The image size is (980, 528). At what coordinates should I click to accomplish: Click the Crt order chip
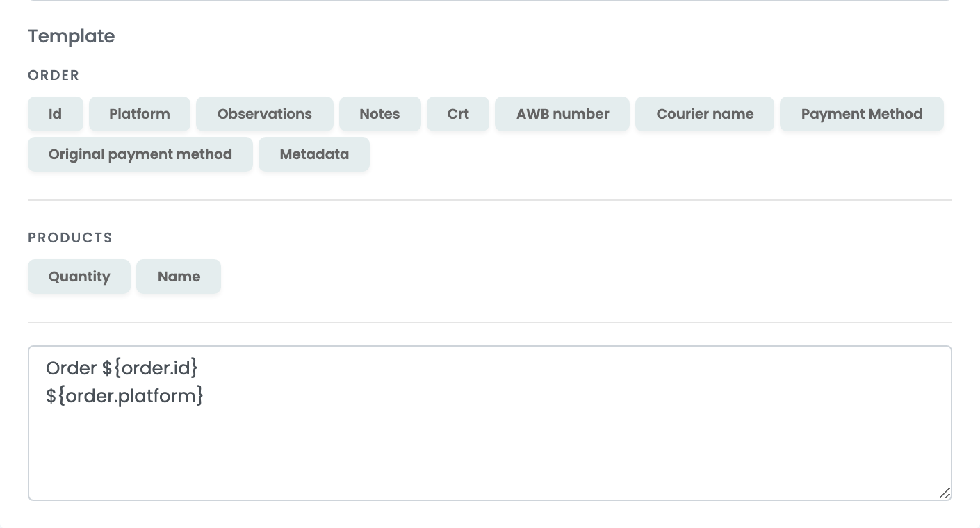coord(458,114)
